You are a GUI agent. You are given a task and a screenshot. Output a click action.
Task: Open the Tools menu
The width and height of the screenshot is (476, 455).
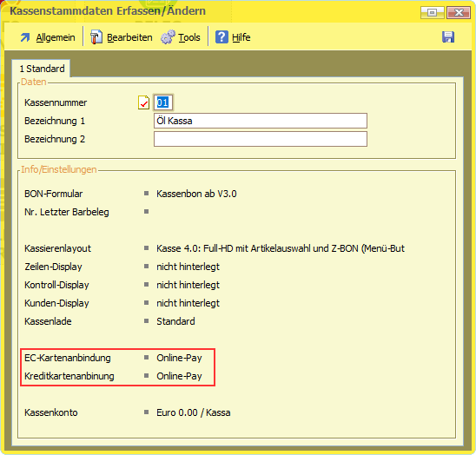pos(189,37)
